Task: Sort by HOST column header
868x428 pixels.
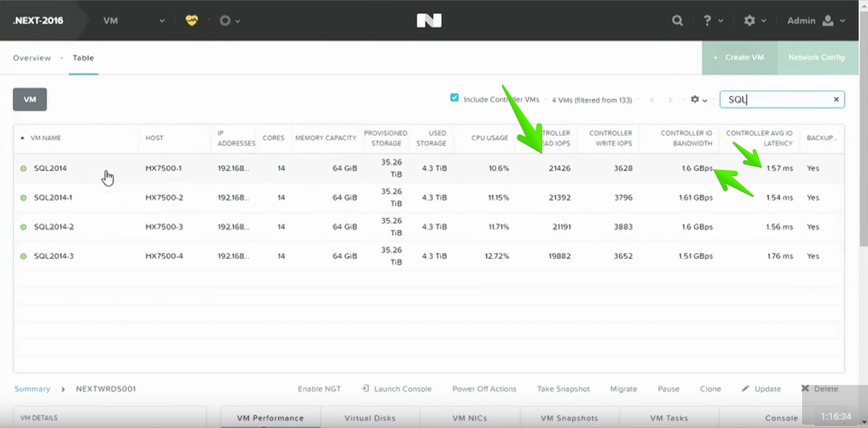Action: pyautogui.click(x=155, y=138)
